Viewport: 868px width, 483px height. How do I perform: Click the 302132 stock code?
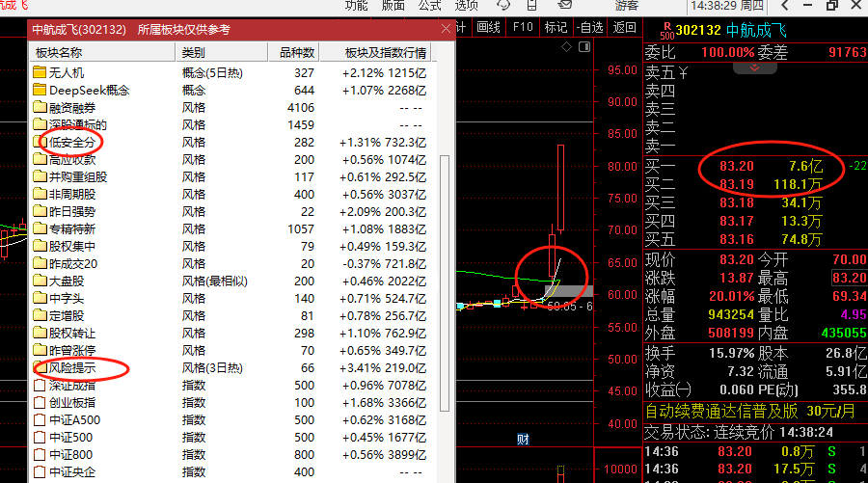click(698, 31)
